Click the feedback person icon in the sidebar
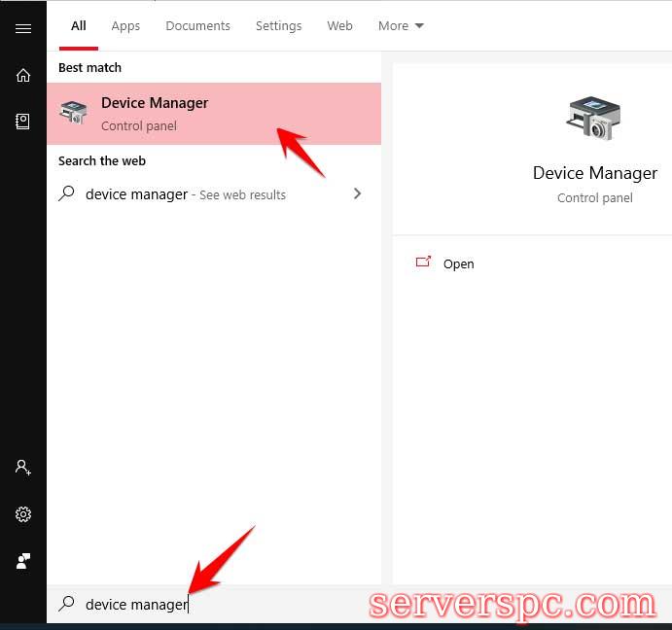The height and width of the screenshot is (630, 672). point(23,561)
